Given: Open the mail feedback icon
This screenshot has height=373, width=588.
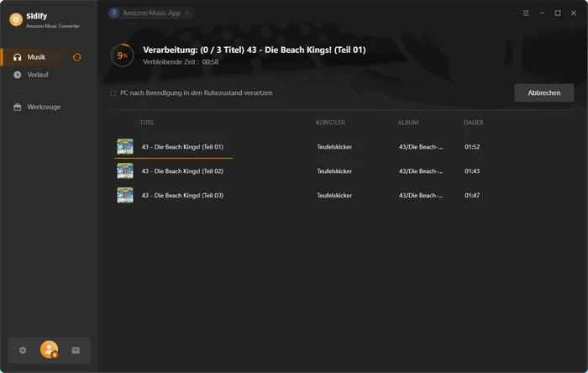Looking at the screenshot, I should click(x=76, y=349).
